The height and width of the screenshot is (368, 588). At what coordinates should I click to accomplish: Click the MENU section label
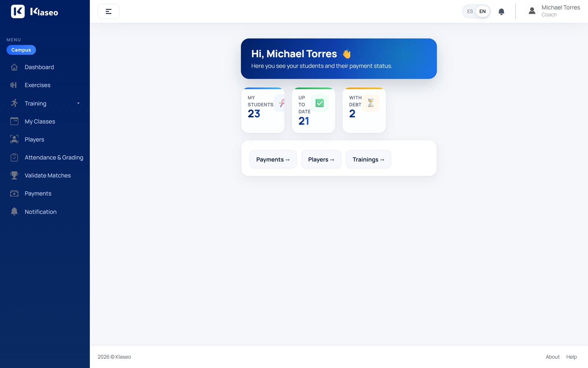14,40
